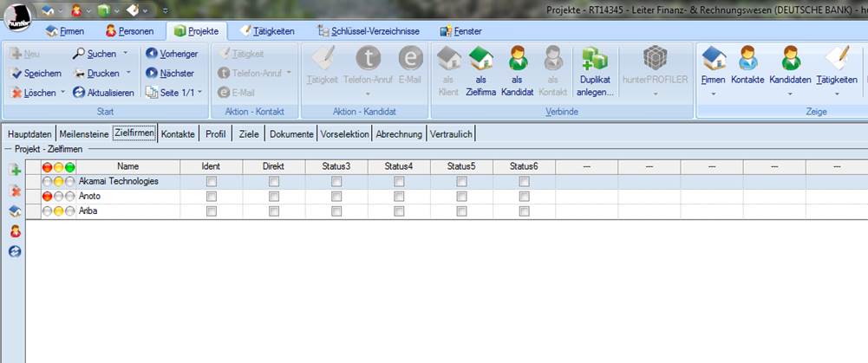Click the 'als Zielfirma' house icon
This screenshot has height=363, width=868.
coord(481,59)
